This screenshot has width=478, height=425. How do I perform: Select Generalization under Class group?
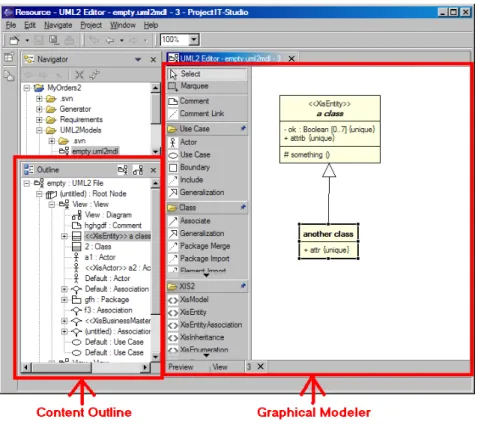207,234
